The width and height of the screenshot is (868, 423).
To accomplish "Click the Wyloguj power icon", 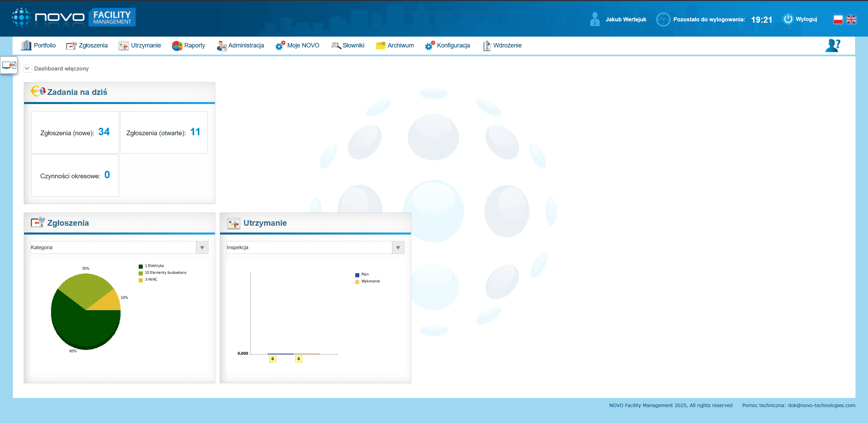I will [788, 19].
